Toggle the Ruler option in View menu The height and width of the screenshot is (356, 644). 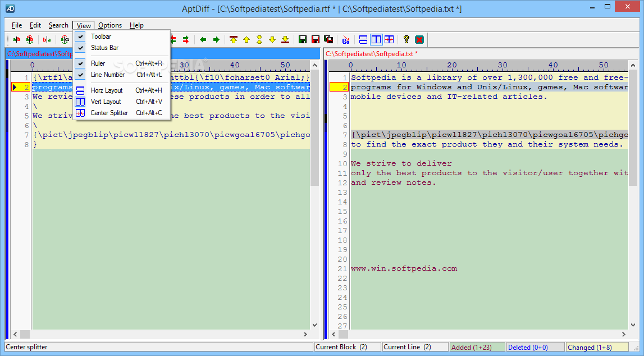(x=122, y=63)
